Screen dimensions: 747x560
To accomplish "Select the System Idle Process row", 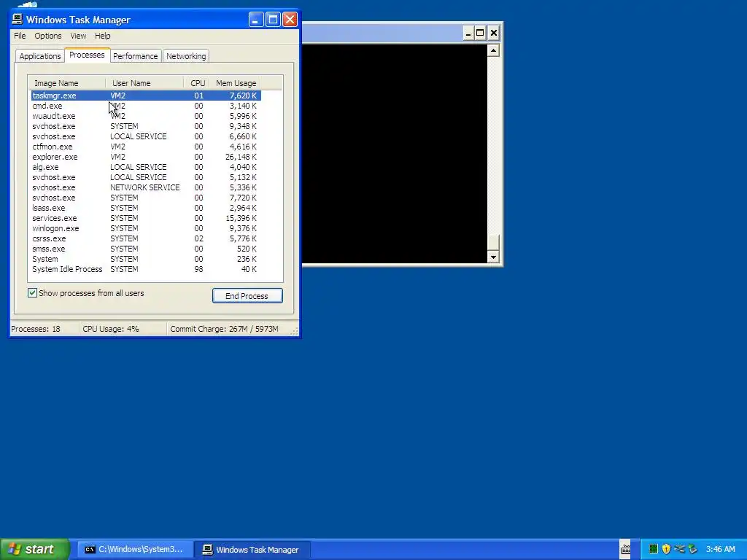I will [145, 269].
